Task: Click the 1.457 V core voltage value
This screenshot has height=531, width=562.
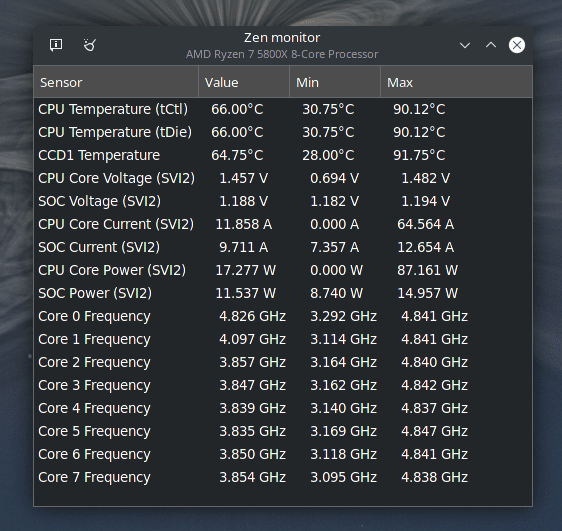Action: 244,178
